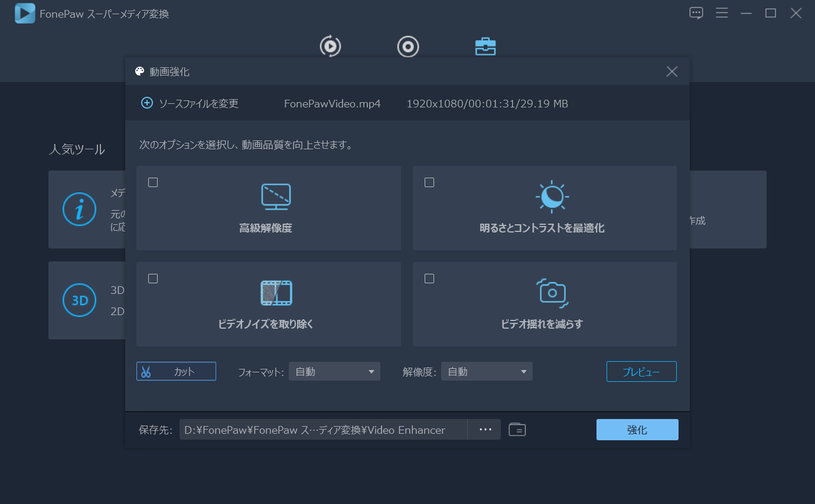815x504 pixels.
Task: Click the 人気ツール heading
Action: (77, 149)
